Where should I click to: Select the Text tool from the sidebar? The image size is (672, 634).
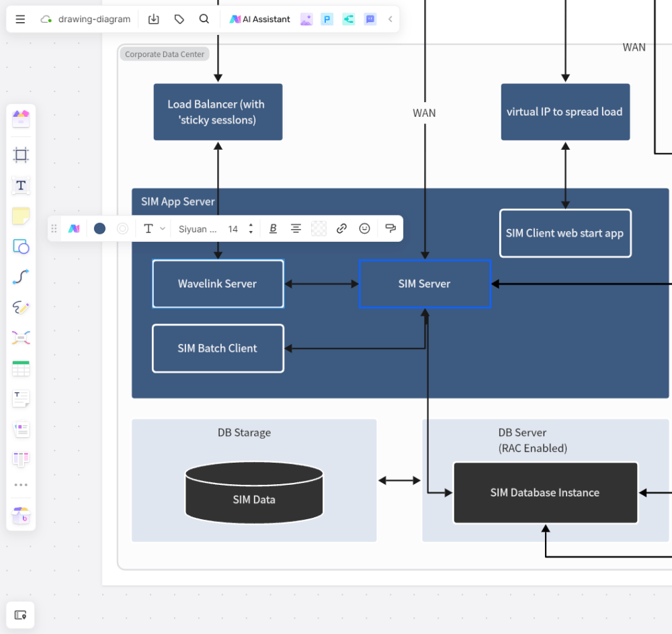pos(21,186)
